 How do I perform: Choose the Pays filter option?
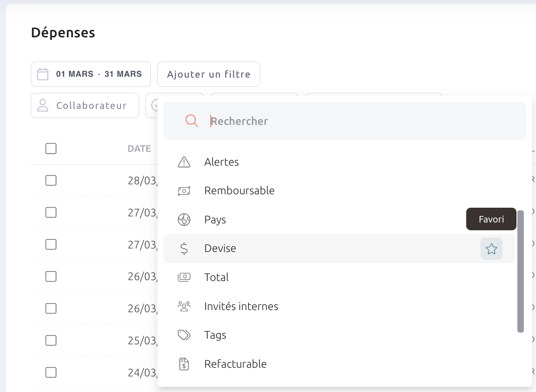point(339,220)
